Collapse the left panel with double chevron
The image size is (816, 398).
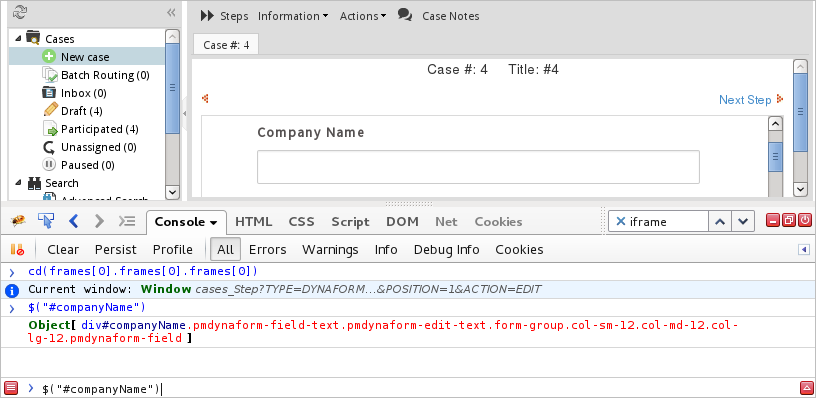171,12
